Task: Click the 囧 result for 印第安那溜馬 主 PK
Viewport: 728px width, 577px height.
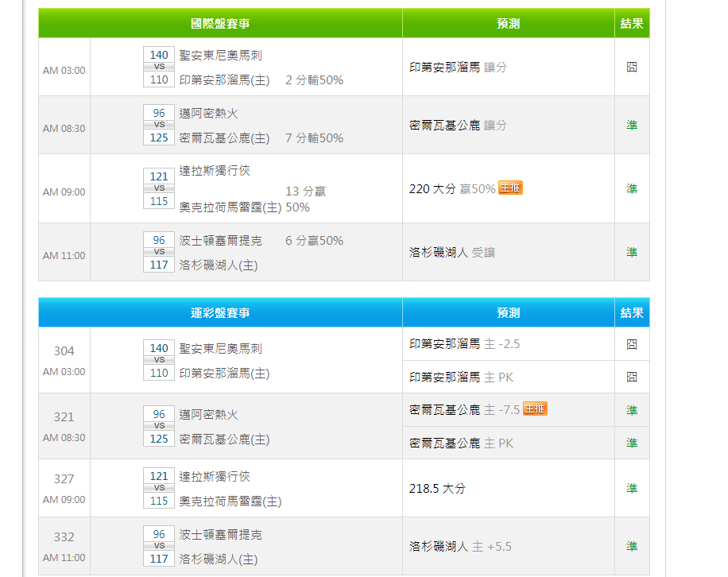Action: click(632, 377)
